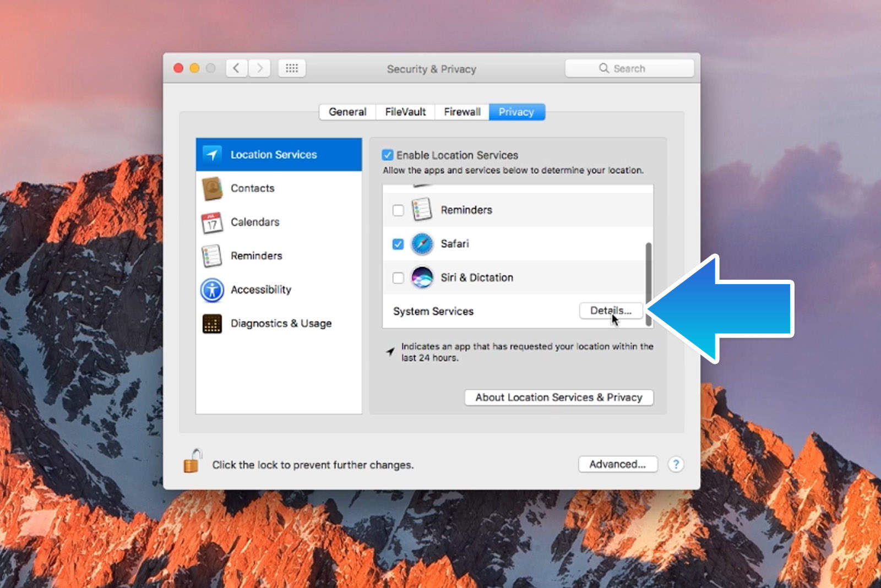
Task: Switch to the General tab
Action: [347, 112]
